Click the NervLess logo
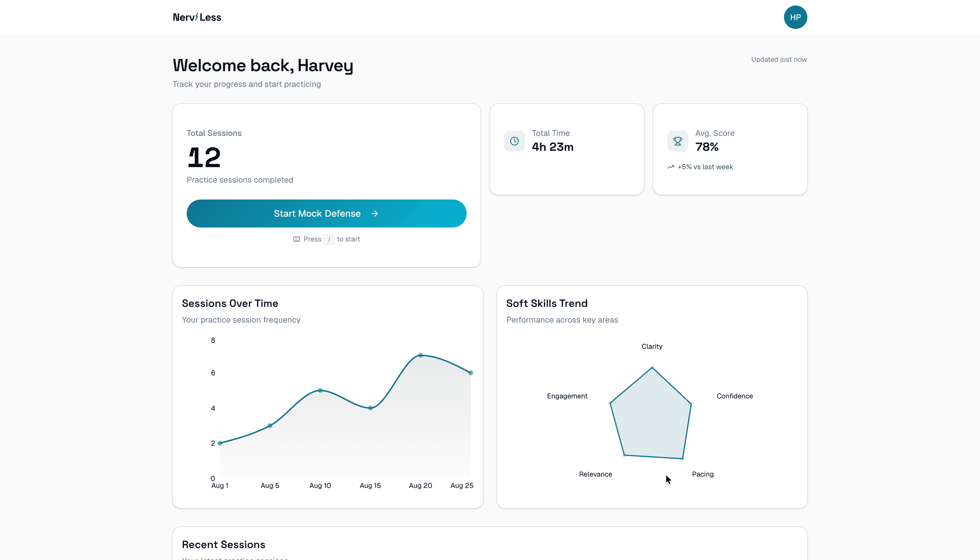The image size is (980, 560). pos(197,17)
